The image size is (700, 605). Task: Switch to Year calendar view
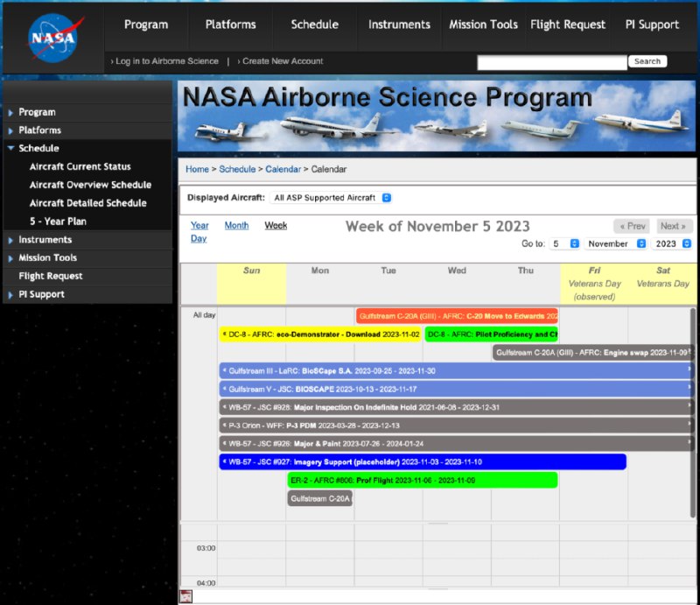199,225
